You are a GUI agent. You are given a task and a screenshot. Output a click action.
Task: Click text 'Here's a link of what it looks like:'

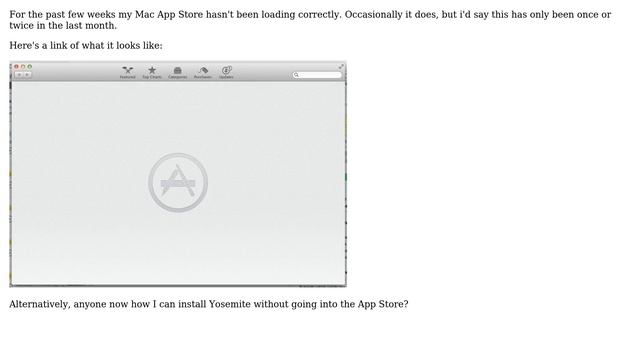pos(86,45)
